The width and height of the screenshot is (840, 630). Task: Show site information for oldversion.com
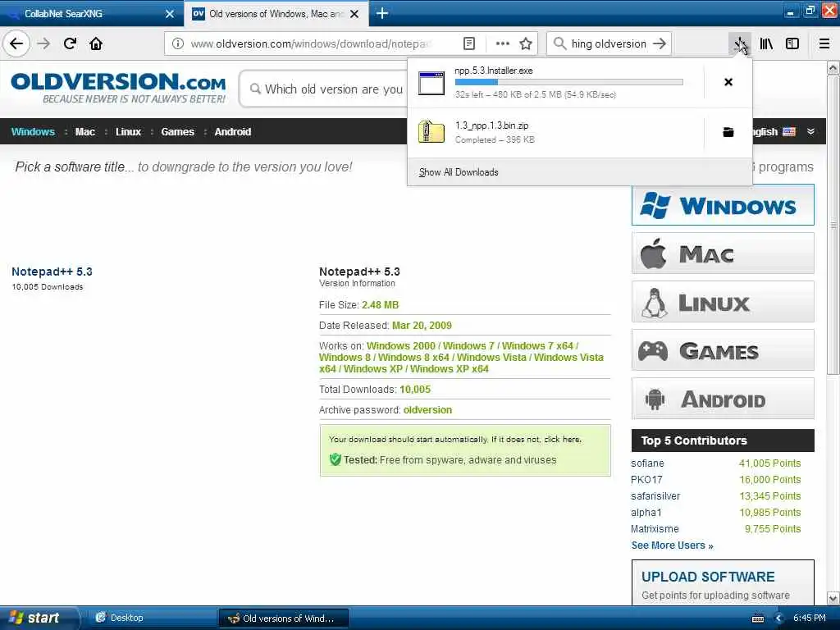177,43
